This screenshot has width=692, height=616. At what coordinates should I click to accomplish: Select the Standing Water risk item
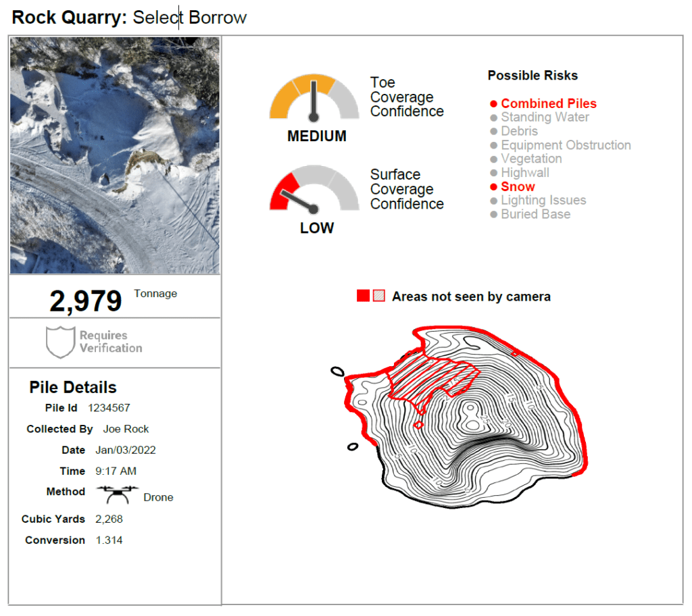[x=544, y=118]
